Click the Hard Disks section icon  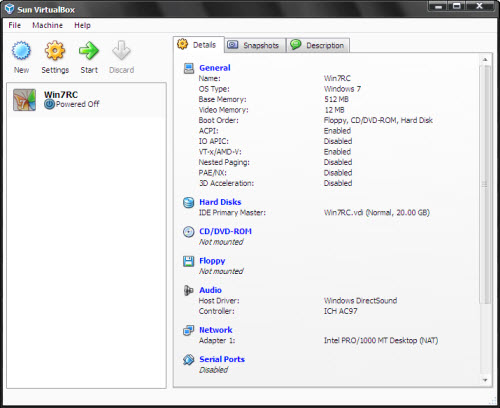pyautogui.click(x=189, y=202)
